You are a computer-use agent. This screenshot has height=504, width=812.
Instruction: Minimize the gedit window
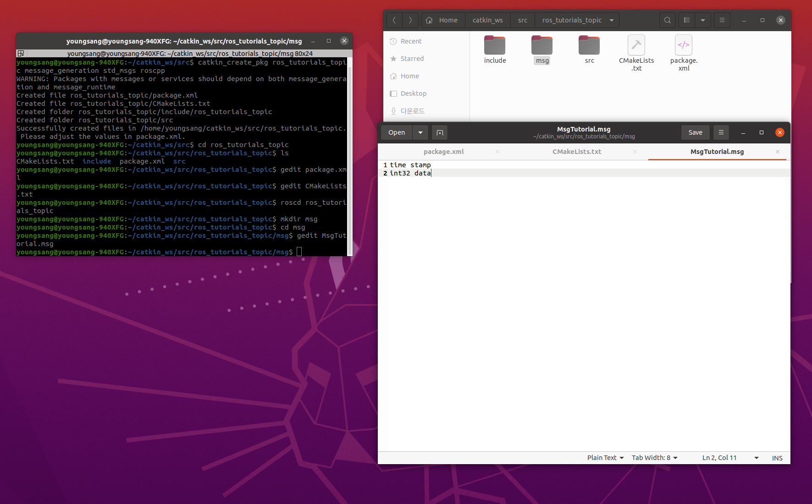pos(743,132)
